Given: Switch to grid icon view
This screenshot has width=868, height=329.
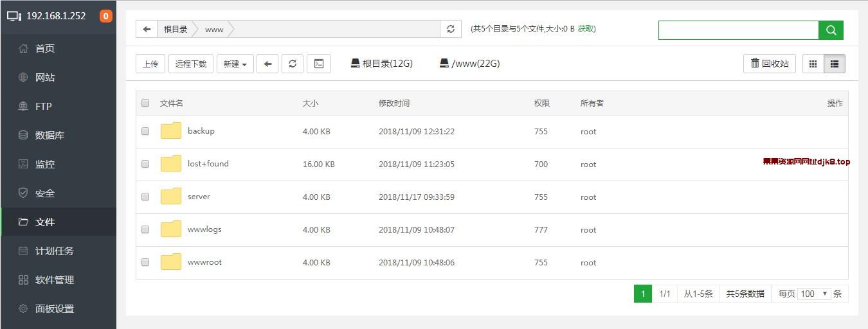Looking at the screenshot, I should click(813, 64).
